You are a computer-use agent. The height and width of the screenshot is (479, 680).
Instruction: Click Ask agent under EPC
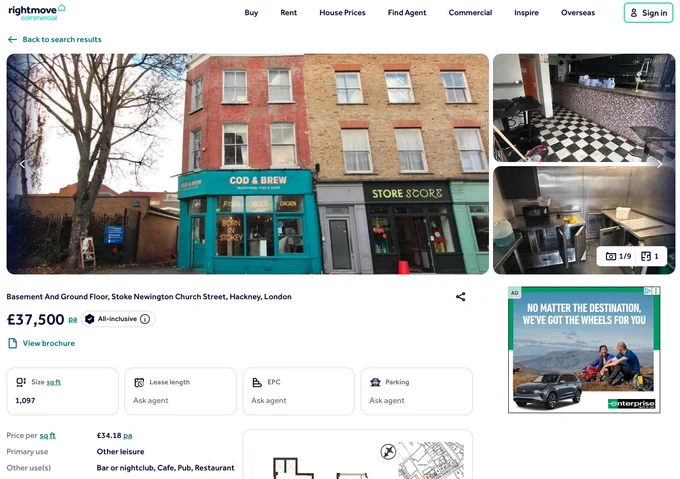click(268, 401)
